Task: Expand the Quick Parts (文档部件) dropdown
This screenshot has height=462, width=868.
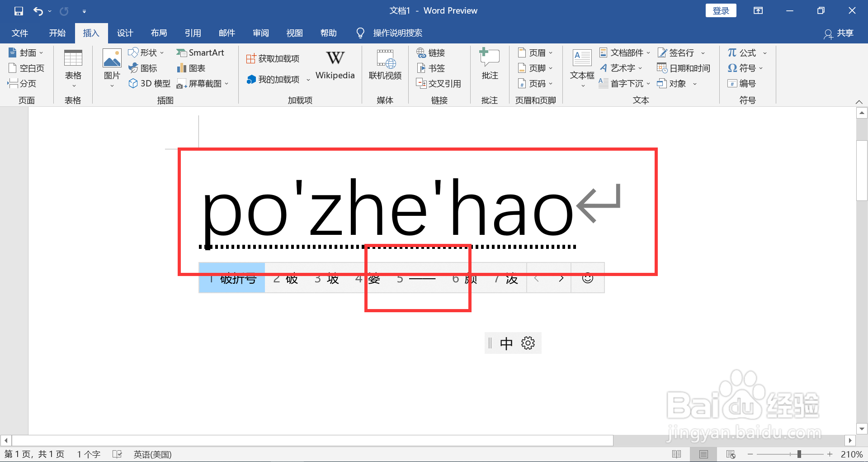Action: [648, 52]
